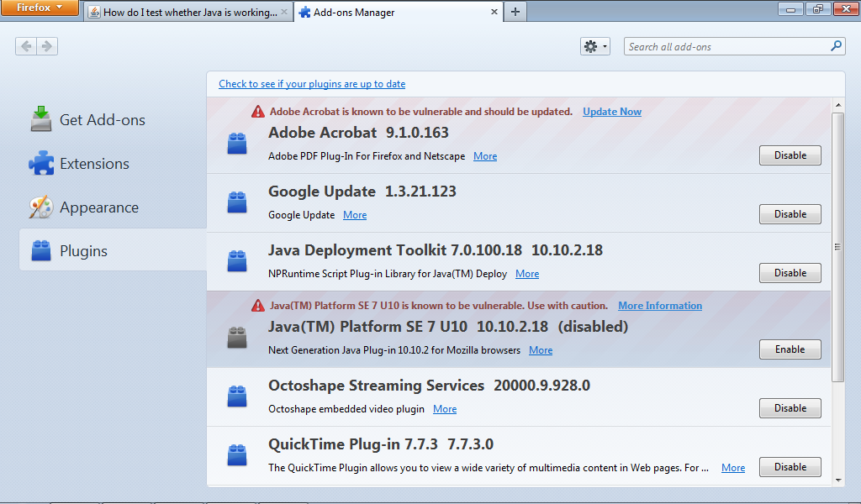The width and height of the screenshot is (861, 504).
Task: Disable the QuickTime Plug-in
Action: [789, 466]
